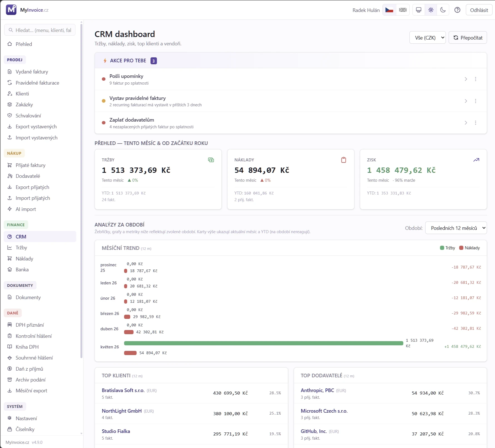495x448 pixels.
Task: Open NorthLight GmbH client link
Action: click(122, 411)
